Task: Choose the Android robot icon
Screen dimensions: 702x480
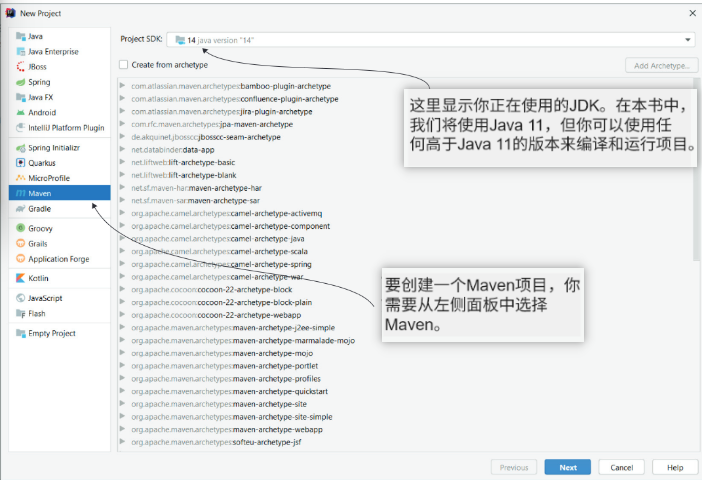Action: (21, 113)
